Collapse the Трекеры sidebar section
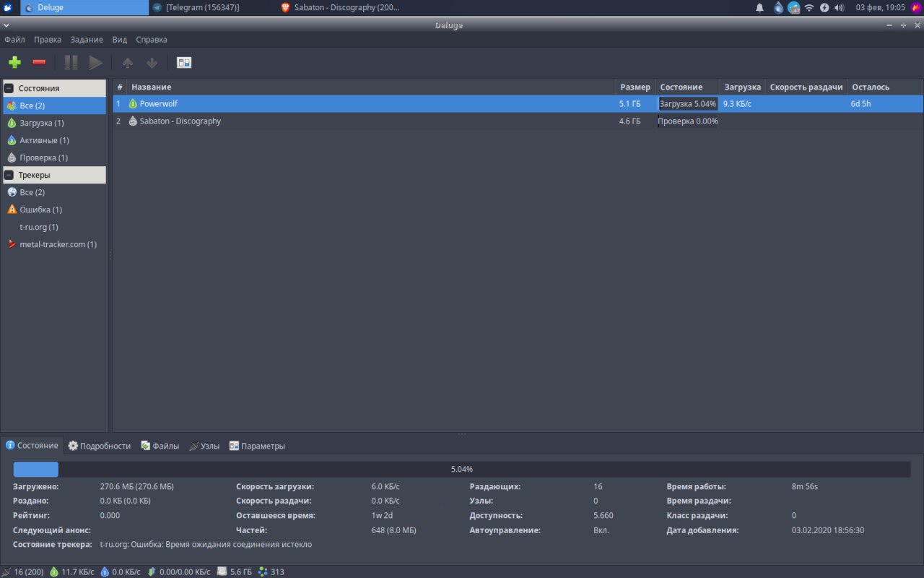 (9, 175)
